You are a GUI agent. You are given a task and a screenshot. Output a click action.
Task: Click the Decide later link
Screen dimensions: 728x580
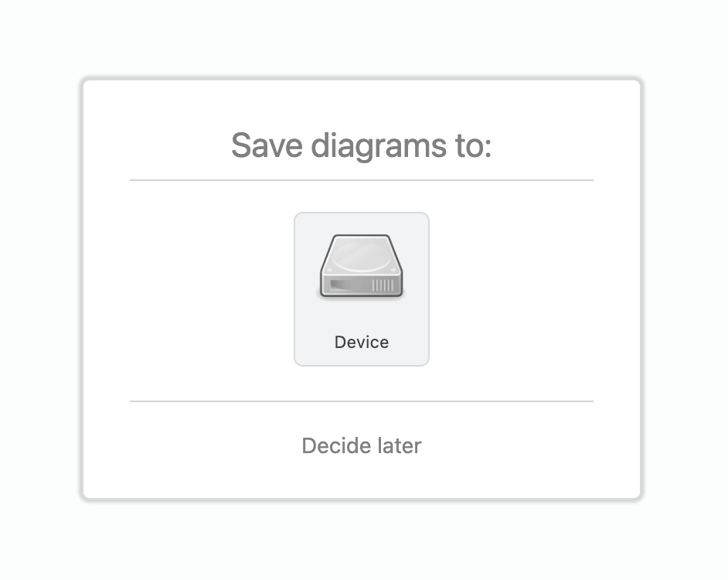coord(362,445)
